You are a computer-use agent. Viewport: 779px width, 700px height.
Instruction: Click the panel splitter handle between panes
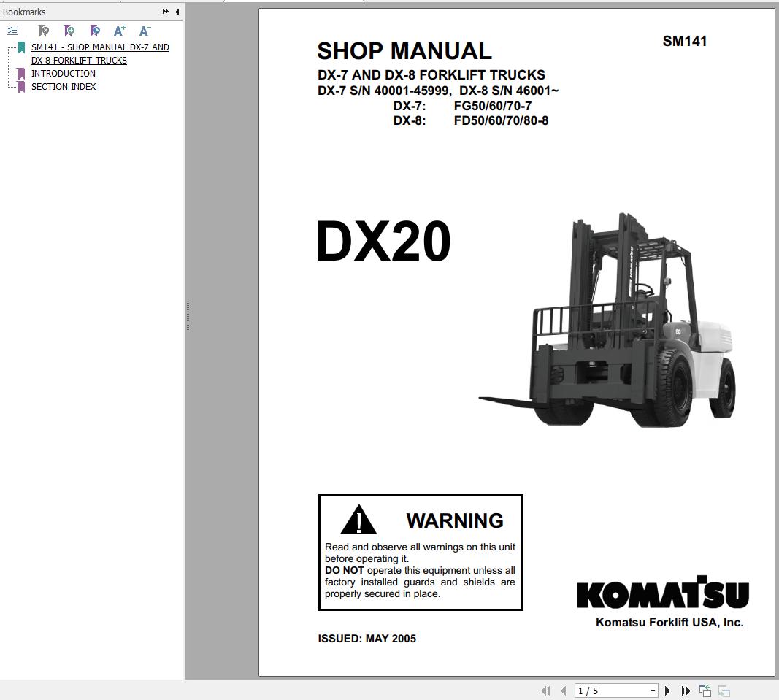(x=188, y=314)
